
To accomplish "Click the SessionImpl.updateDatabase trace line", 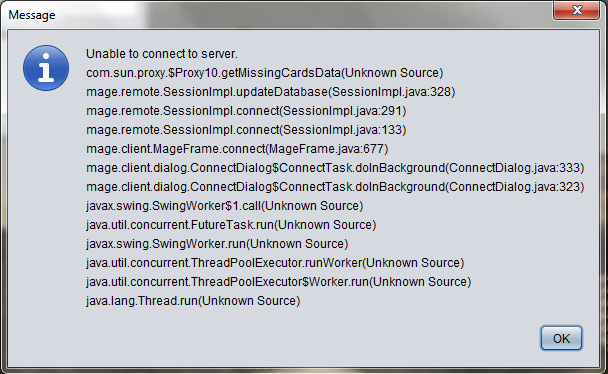I will tap(270, 92).
